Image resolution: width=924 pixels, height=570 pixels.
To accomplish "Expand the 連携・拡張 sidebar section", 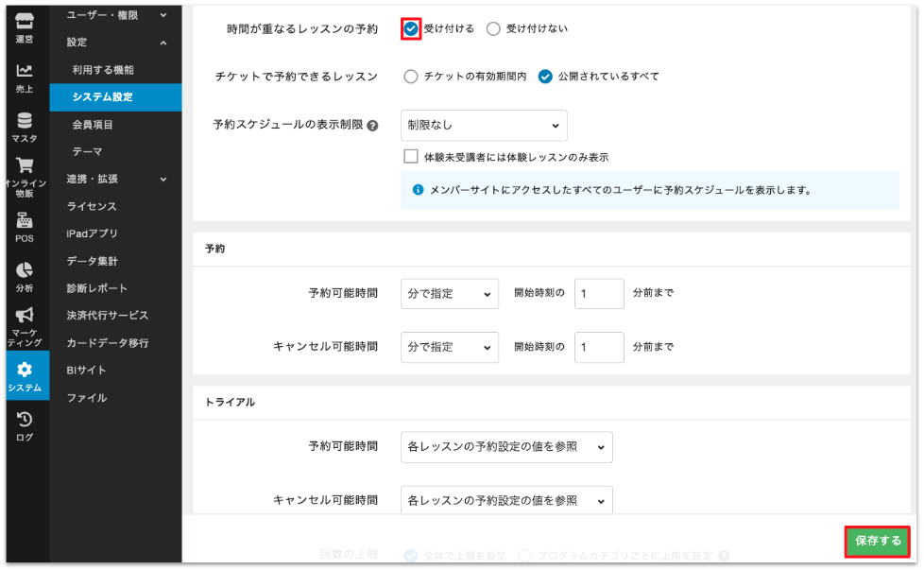I will 115,179.
